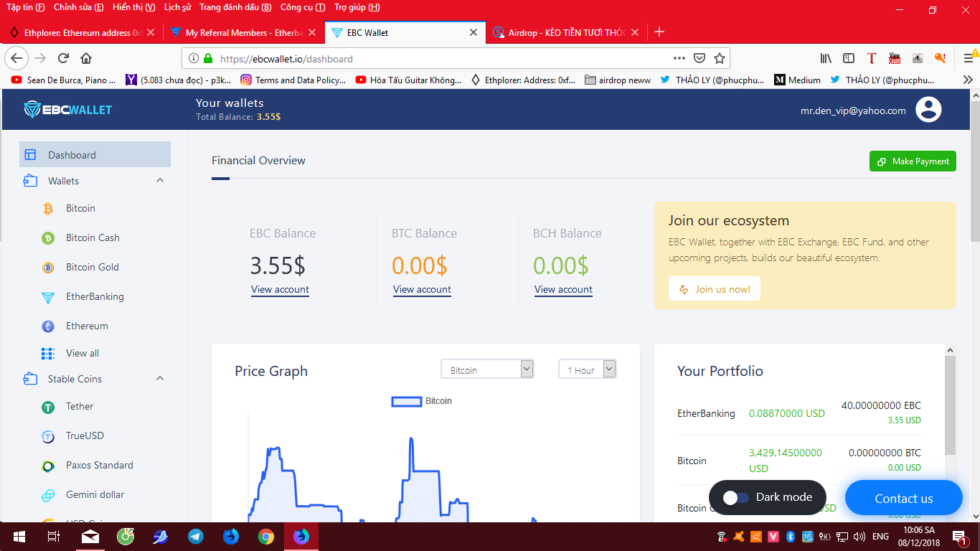Open the Bitcoin wallet in the sidebar
The height and width of the screenshot is (551, 980).
80,208
